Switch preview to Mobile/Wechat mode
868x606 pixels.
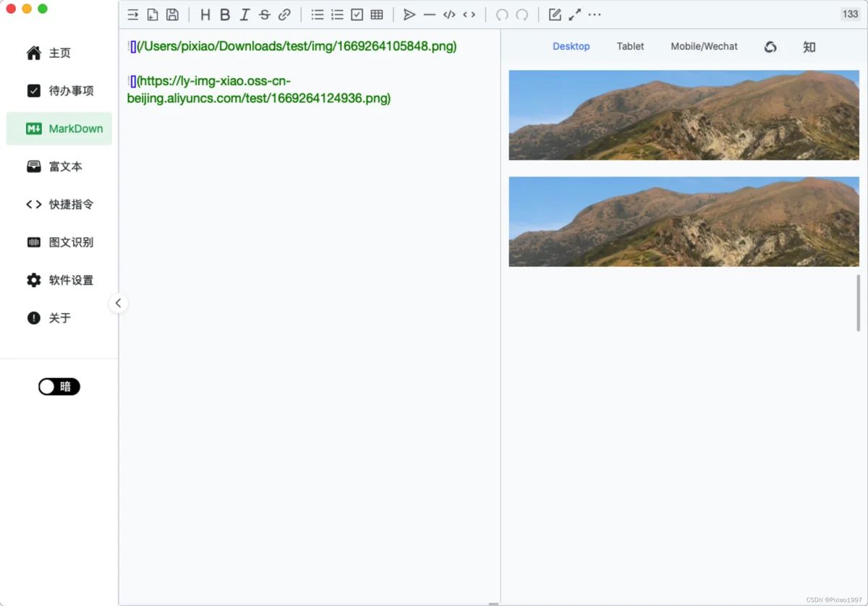point(704,46)
